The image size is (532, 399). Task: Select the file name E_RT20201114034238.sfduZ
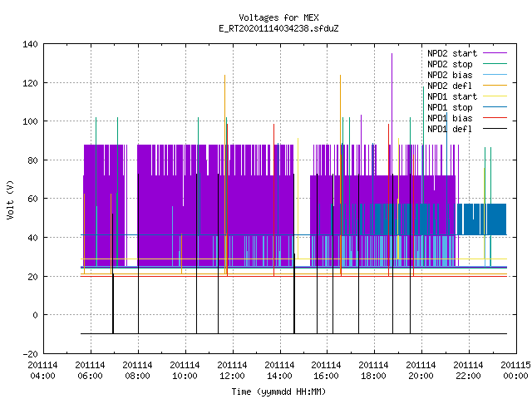(x=278, y=28)
